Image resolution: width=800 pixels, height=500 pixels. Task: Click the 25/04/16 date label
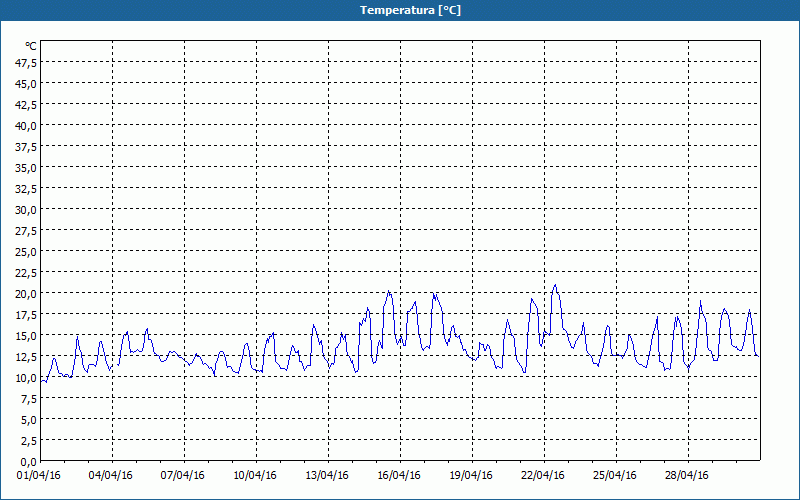coord(615,476)
